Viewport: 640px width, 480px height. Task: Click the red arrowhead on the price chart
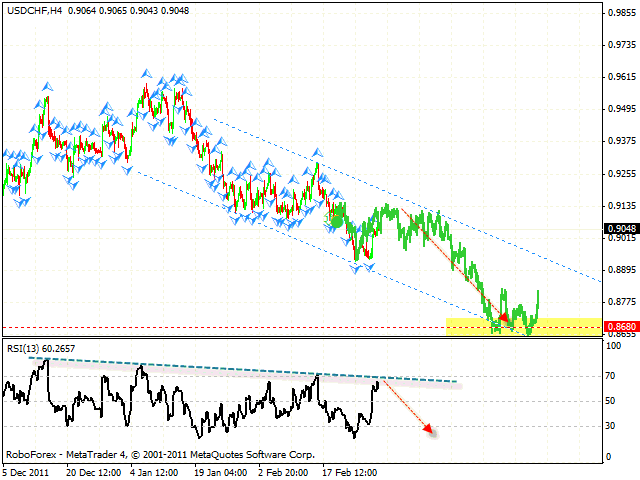(504, 317)
